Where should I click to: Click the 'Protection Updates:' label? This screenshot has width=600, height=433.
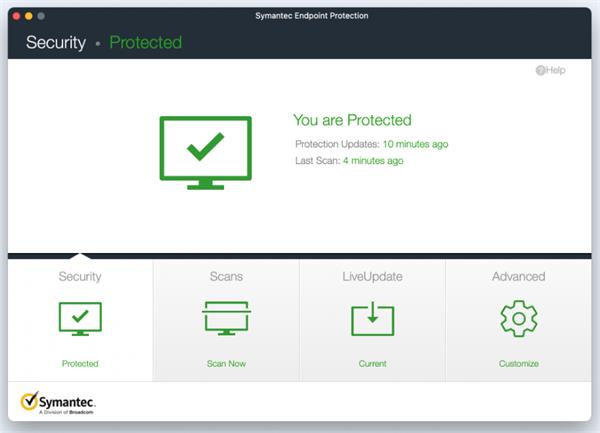click(337, 144)
